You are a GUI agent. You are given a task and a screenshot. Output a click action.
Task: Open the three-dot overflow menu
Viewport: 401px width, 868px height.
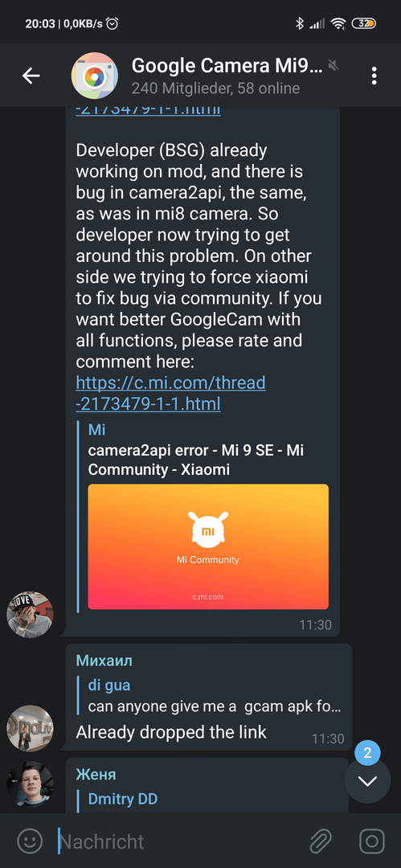[374, 76]
